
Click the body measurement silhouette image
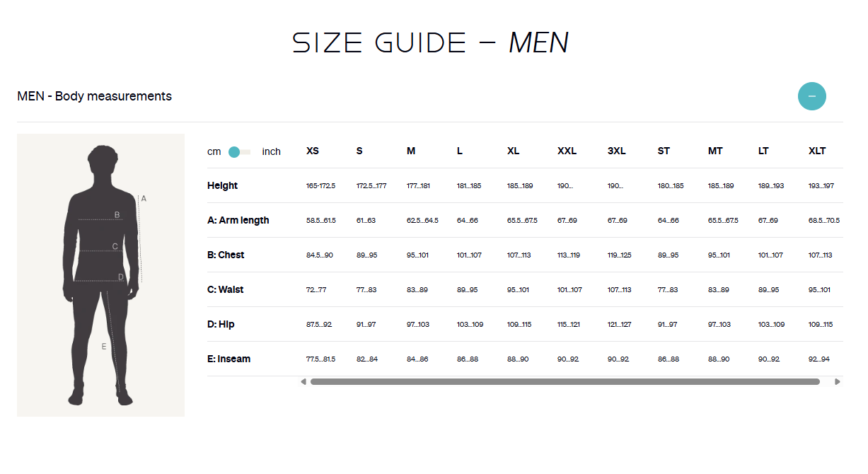tap(100, 275)
